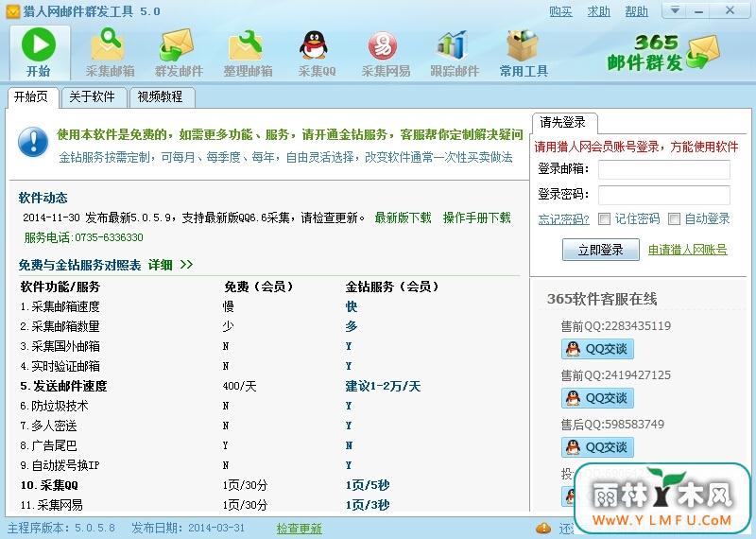Open the 求助 menu link
Image resolution: width=756 pixels, height=539 pixels.
pos(598,11)
